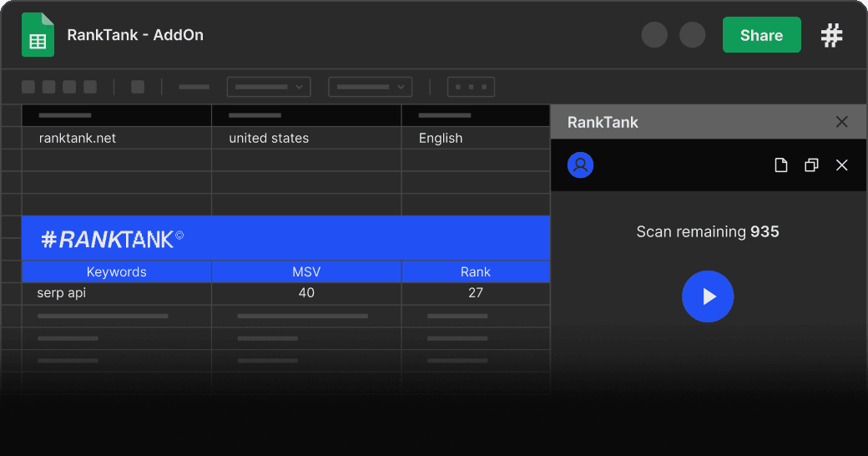Open the first toolbar dropdown
The width and height of the screenshot is (868, 456).
(x=269, y=87)
